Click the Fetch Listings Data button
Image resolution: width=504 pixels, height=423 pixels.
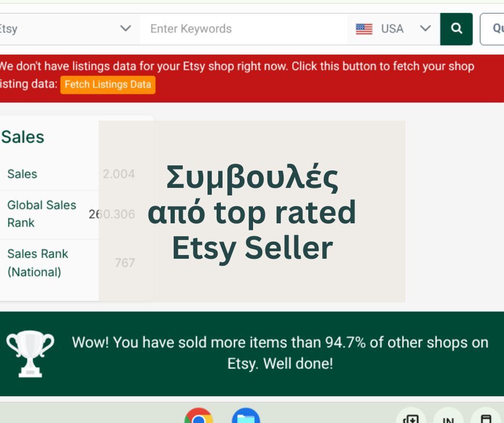tap(108, 85)
